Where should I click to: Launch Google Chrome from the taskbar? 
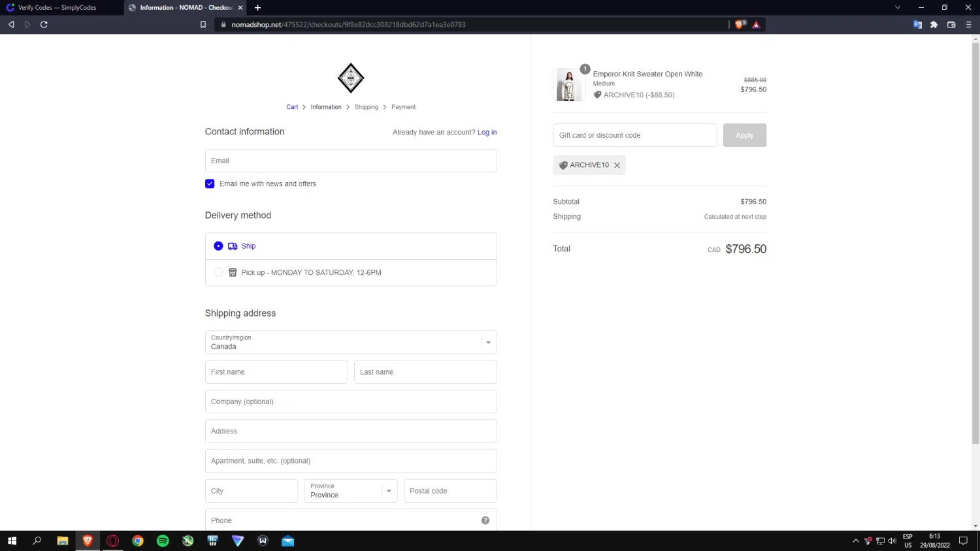[x=138, y=541]
